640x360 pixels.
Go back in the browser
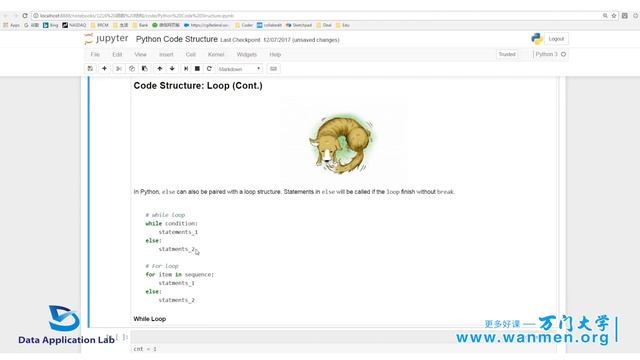pos(5,16)
